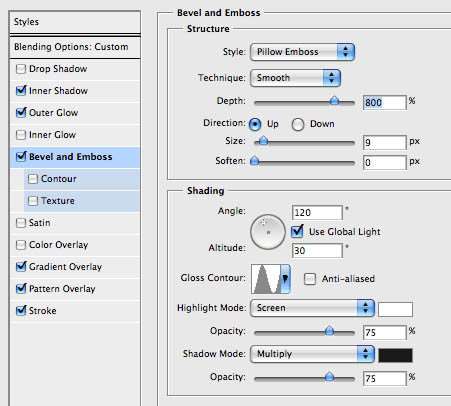The width and height of the screenshot is (451, 406).
Task: Open the Style dropdown showing Pillow Emboss
Action: 302,52
